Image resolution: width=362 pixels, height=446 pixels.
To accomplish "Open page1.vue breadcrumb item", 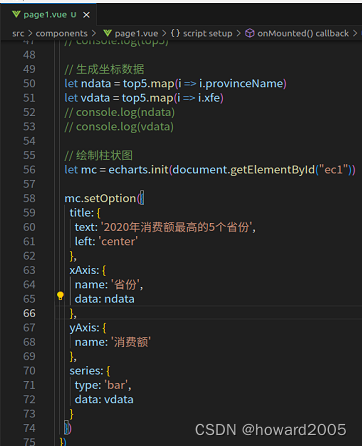I will (136, 33).
